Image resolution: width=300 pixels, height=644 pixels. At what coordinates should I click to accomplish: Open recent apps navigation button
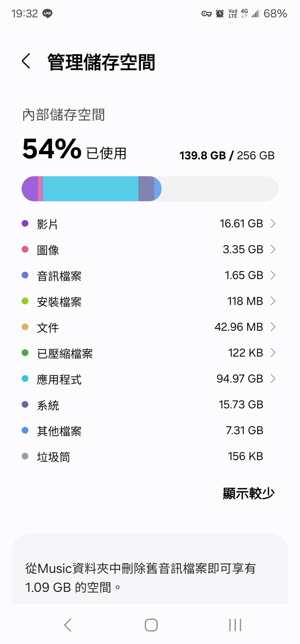coord(235,625)
